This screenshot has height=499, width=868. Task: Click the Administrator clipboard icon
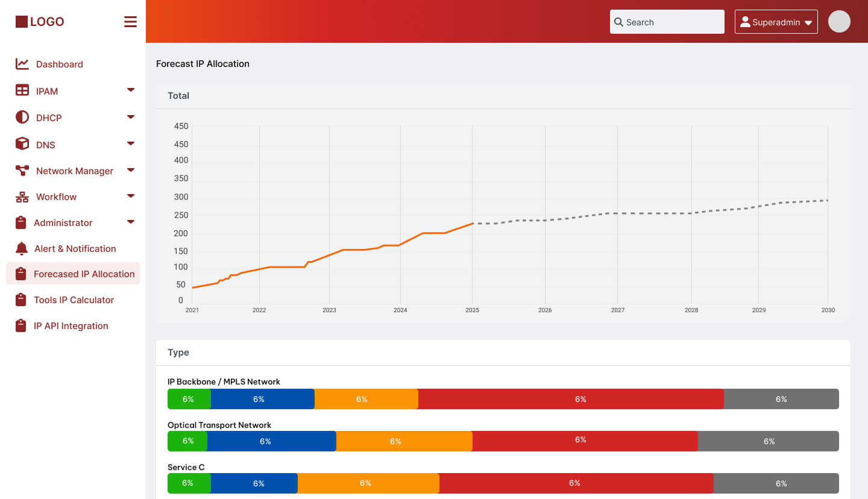coord(21,222)
